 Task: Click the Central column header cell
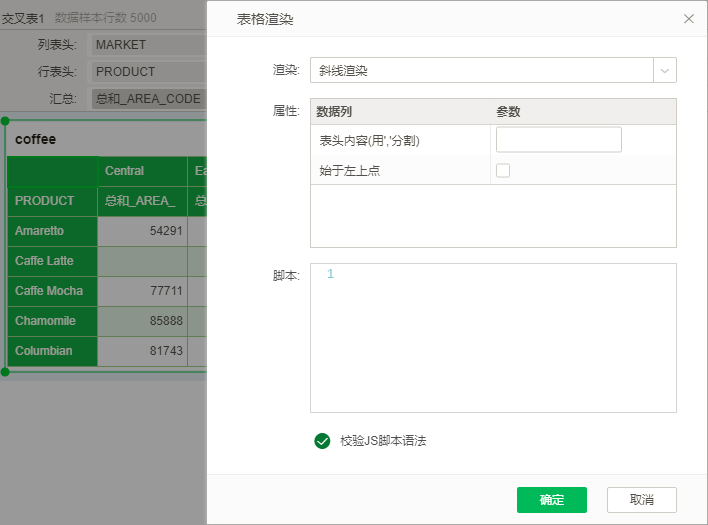point(125,171)
